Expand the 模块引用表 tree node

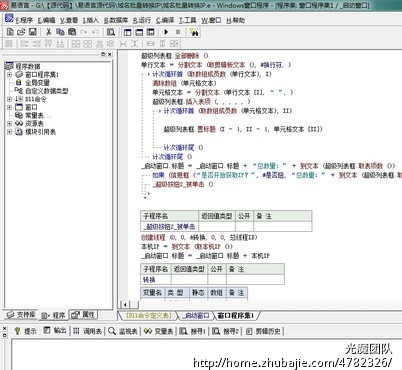point(9,132)
